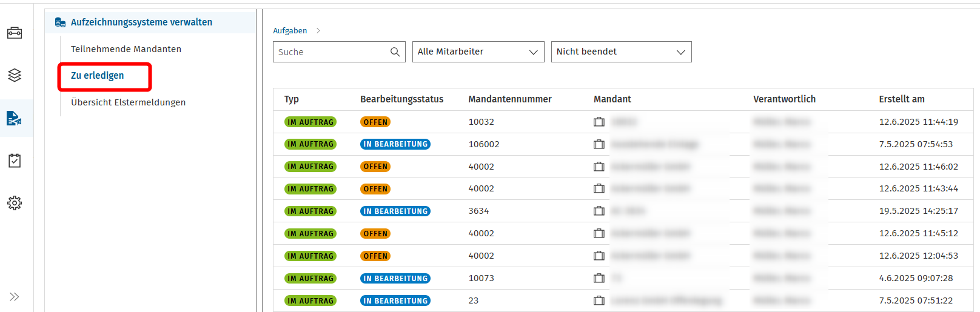This screenshot has height=312, width=980.
Task: Open the Nicht beendet status dropdown
Action: tap(621, 51)
